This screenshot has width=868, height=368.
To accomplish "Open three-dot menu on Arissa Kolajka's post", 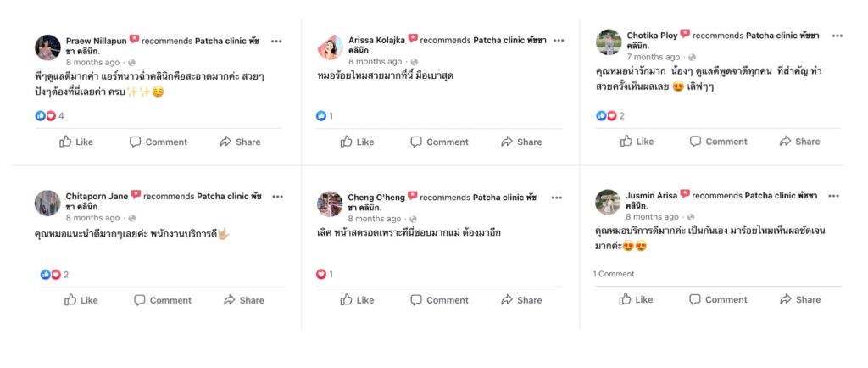I will click(x=556, y=40).
